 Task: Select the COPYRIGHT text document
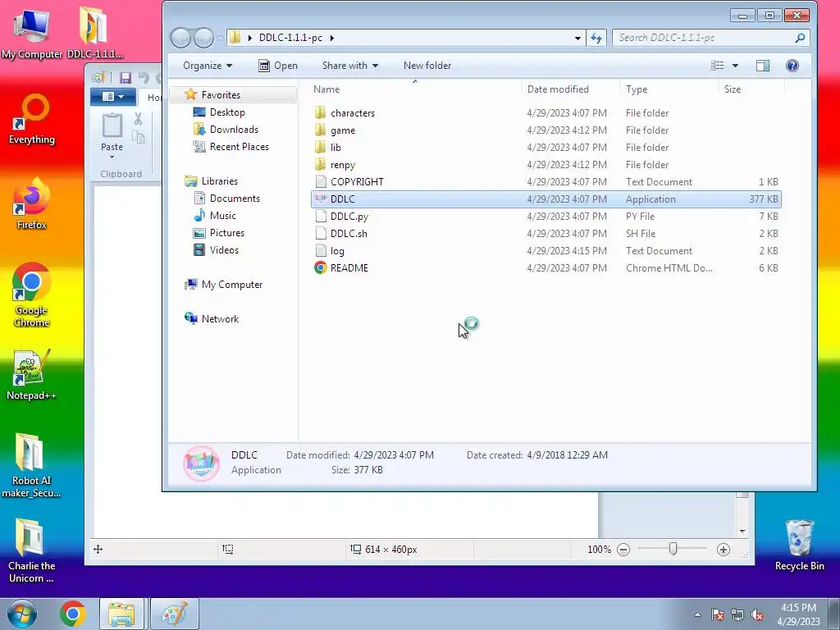coord(546,181)
